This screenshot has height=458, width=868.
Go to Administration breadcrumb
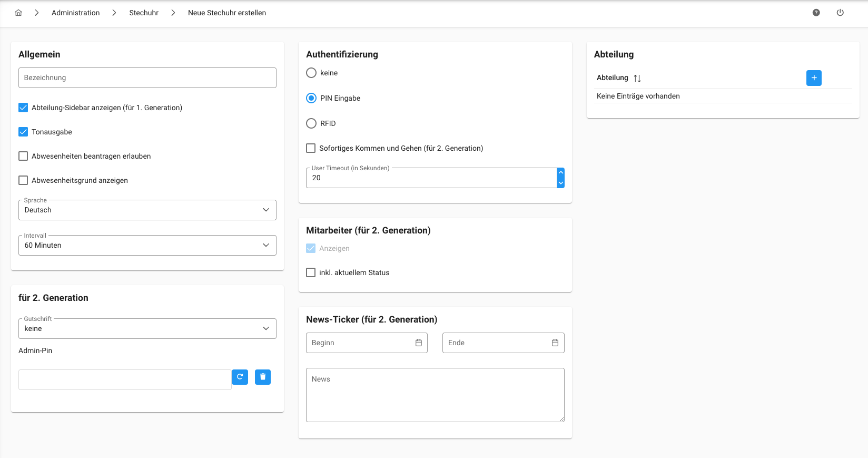(75, 13)
